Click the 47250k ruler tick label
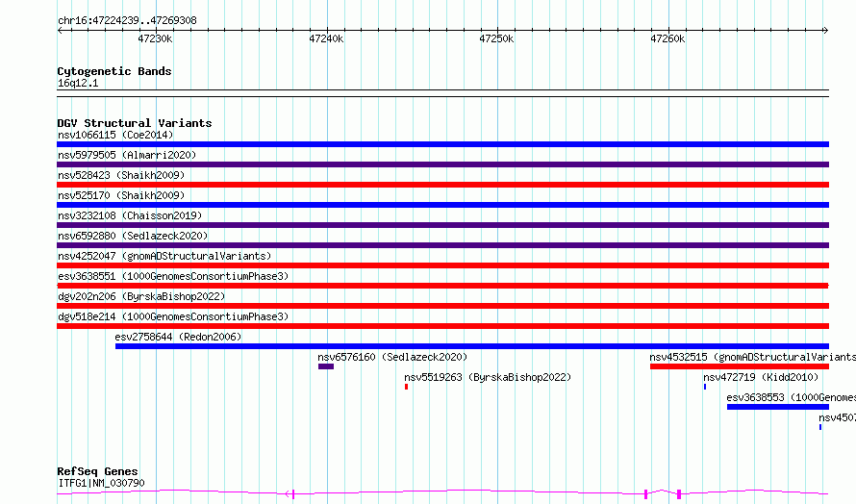This screenshot has height=504, width=856. click(x=497, y=38)
